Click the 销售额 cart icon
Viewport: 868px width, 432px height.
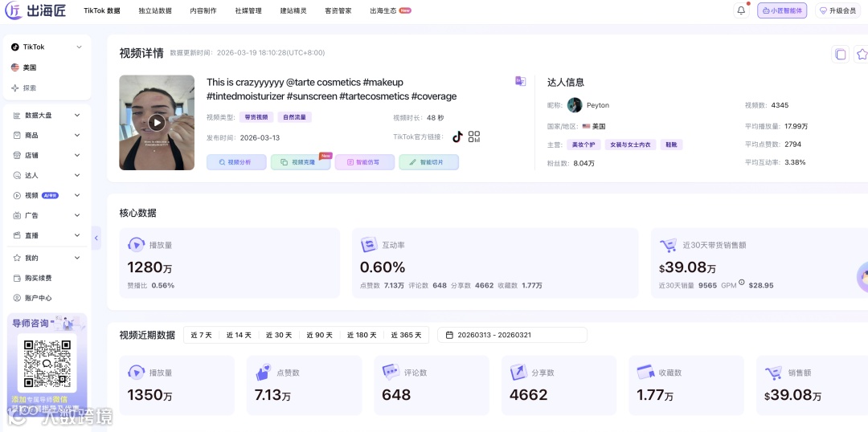tap(773, 373)
